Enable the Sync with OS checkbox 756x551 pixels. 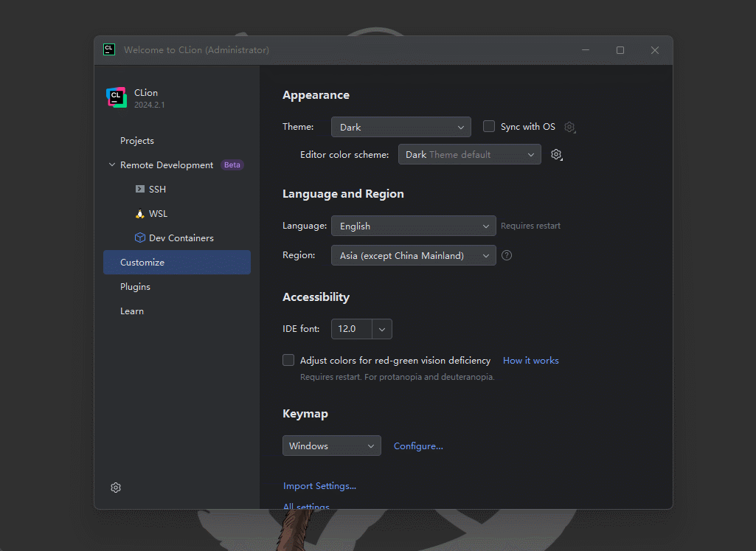[489, 127]
